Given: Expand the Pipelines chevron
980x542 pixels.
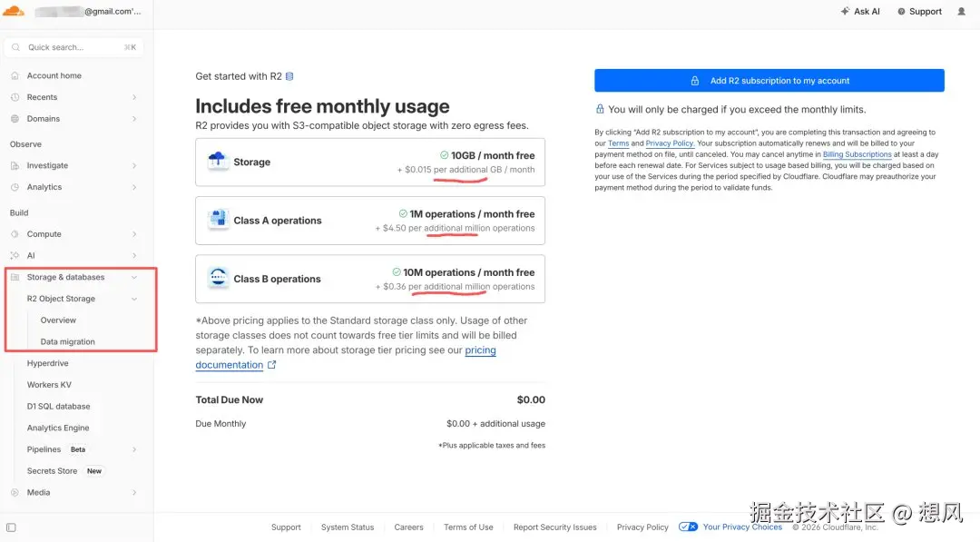Looking at the screenshot, I should pyautogui.click(x=134, y=449).
